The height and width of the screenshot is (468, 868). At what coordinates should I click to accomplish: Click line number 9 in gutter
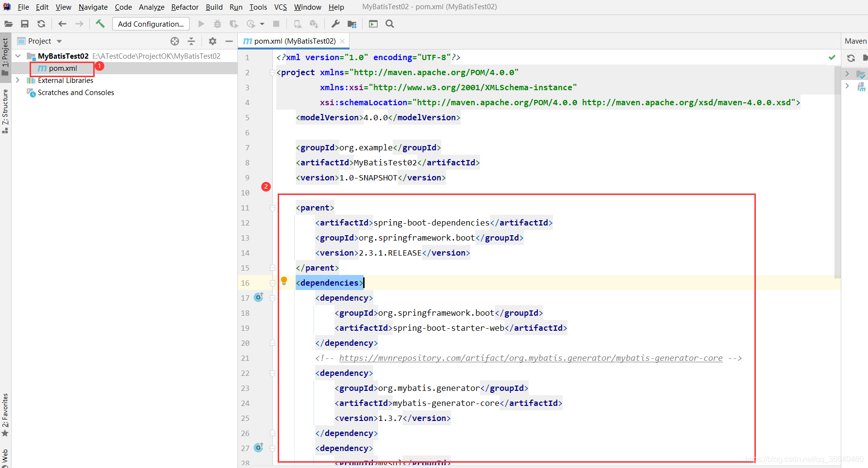point(247,178)
